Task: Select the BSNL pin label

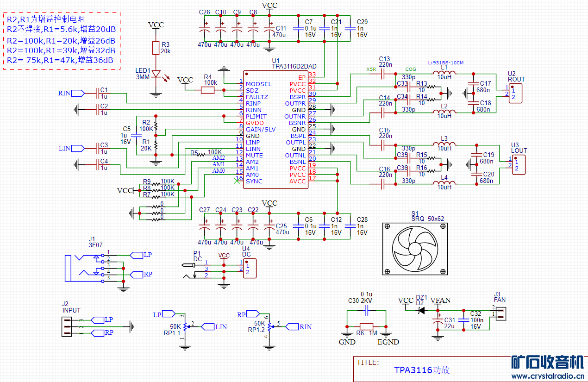Action: tap(298, 162)
